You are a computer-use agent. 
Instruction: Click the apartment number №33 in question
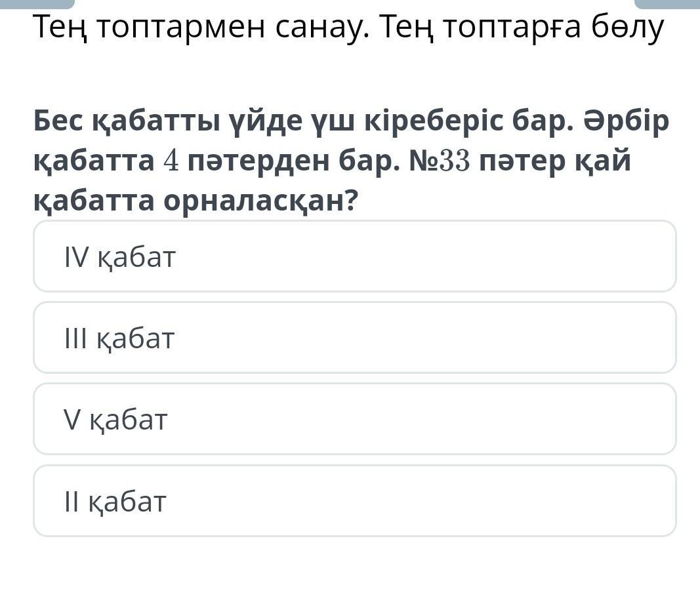[x=440, y=161]
